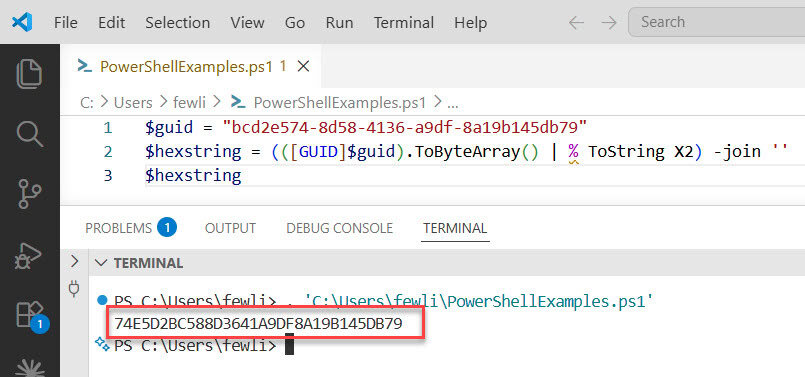Image resolution: width=805 pixels, height=377 pixels.
Task: Open the Search view in activity bar
Action: click(x=29, y=134)
